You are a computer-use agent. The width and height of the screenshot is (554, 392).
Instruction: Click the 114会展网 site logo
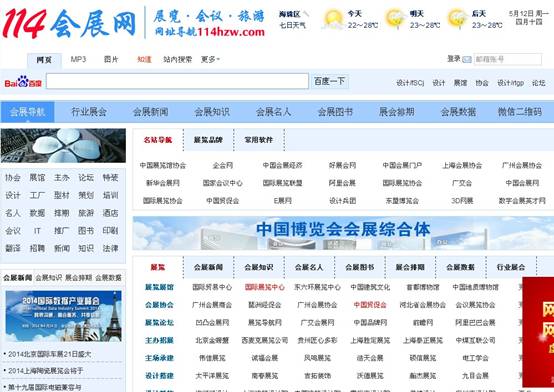pos(69,23)
